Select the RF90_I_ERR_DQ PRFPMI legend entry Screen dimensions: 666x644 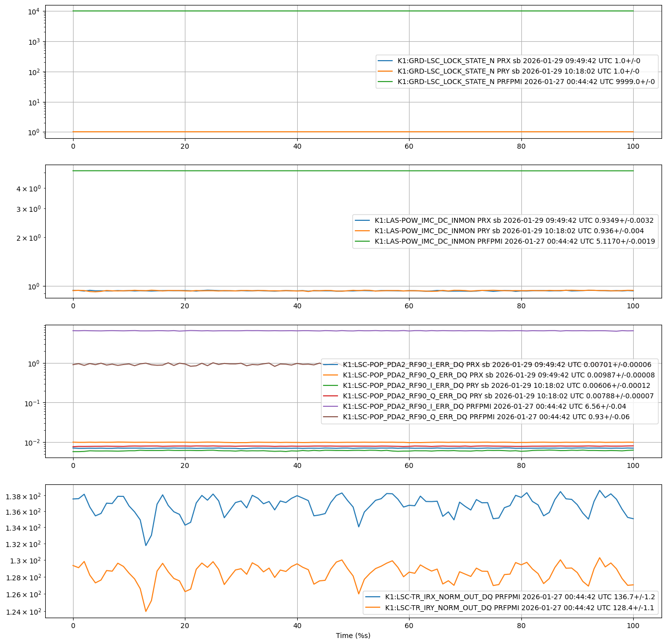click(487, 406)
